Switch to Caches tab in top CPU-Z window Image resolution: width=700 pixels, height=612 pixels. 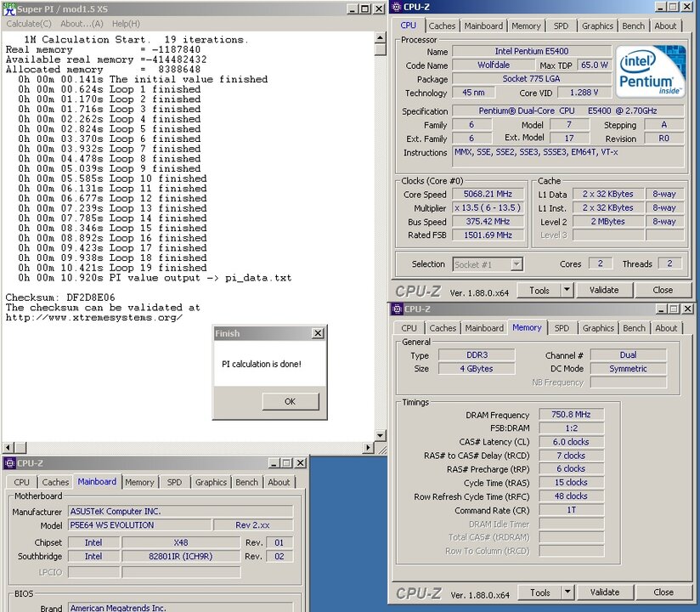(x=442, y=25)
